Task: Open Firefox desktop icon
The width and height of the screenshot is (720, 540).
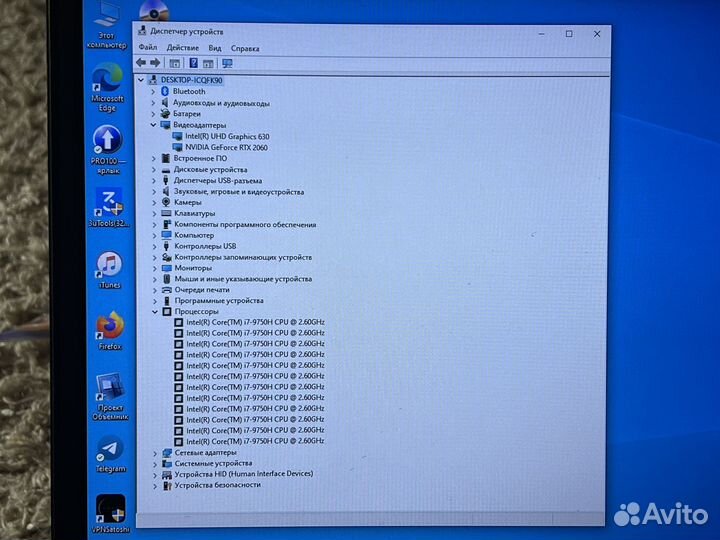Action: coord(110,331)
